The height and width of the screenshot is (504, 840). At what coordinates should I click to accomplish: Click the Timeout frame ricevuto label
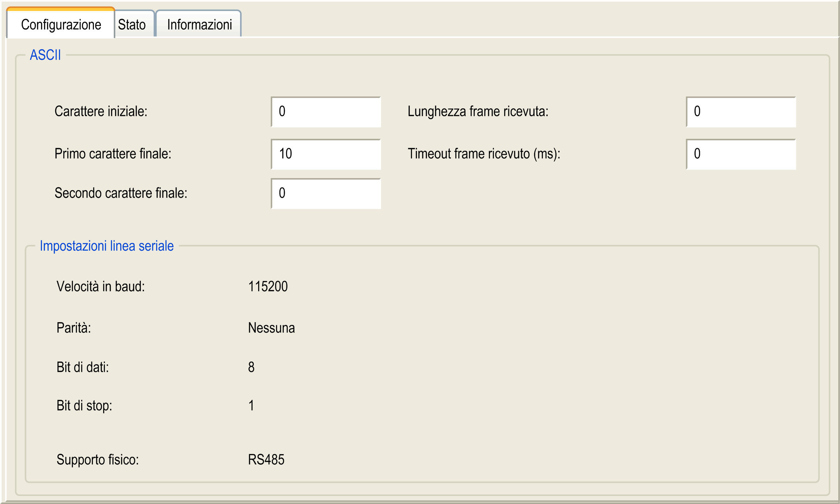[x=484, y=154]
